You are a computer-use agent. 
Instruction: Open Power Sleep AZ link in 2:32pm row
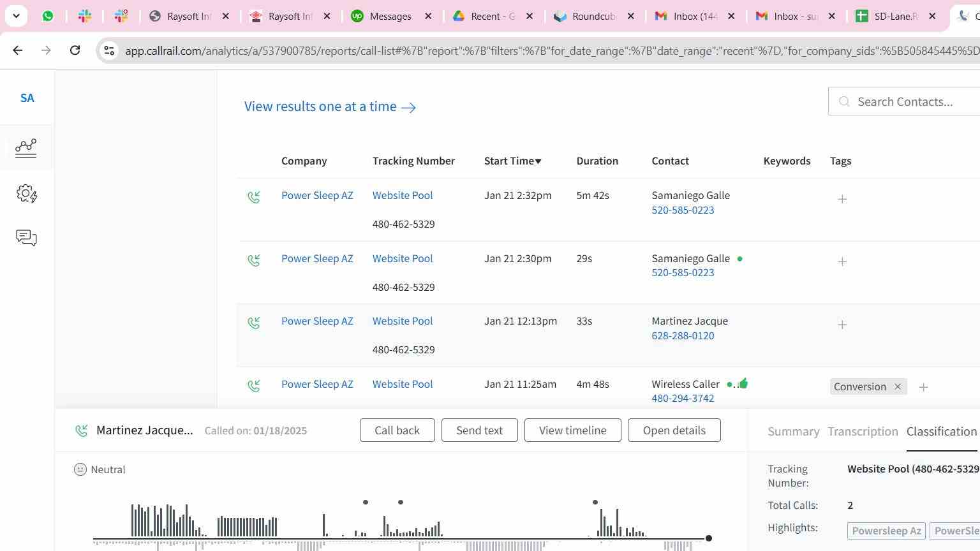coord(317,195)
